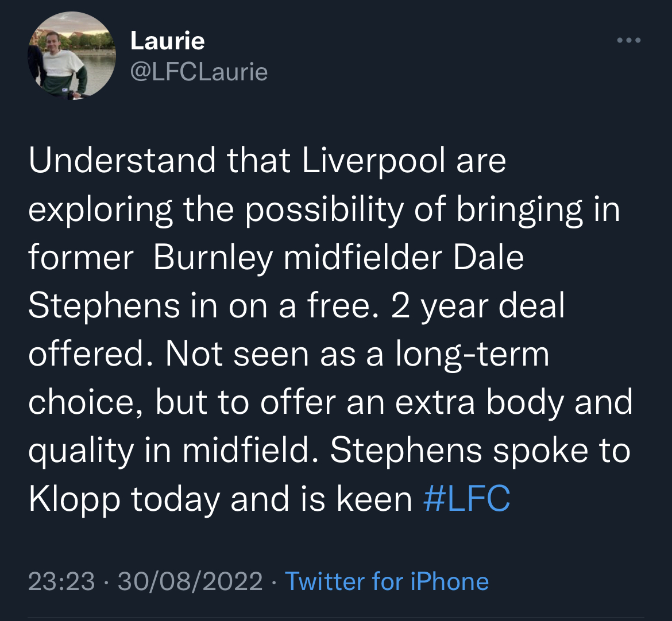Click the Twitter for iPhone source link
This screenshot has height=621, width=672.
tap(387, 581)
